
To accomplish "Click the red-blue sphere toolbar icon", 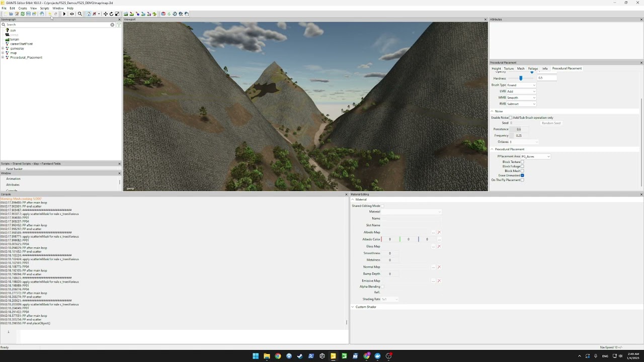I will tap(163, 14).
